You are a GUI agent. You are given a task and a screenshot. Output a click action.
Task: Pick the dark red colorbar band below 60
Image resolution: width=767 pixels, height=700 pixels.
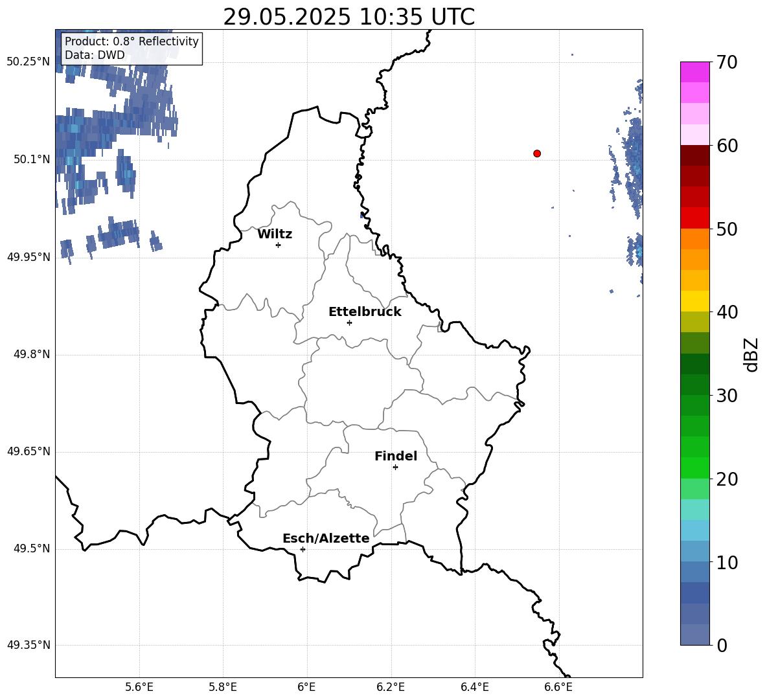pos(695,156)
